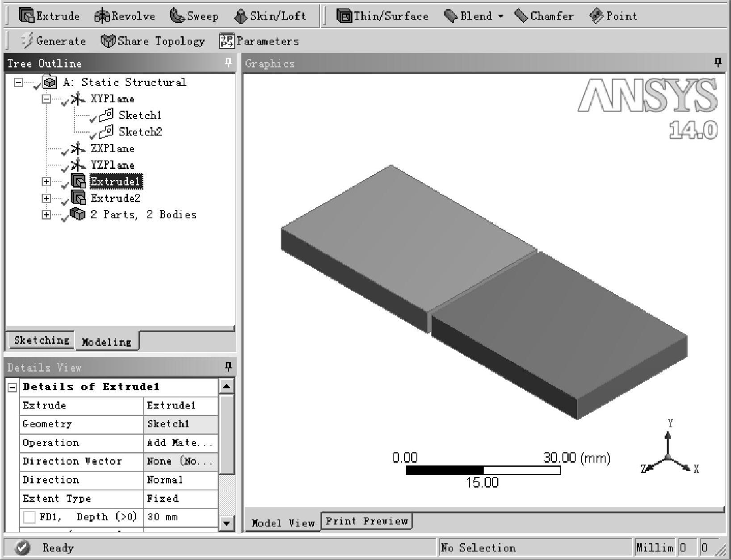Select the ZXPlane label in the tree

[x=113, y=149]
